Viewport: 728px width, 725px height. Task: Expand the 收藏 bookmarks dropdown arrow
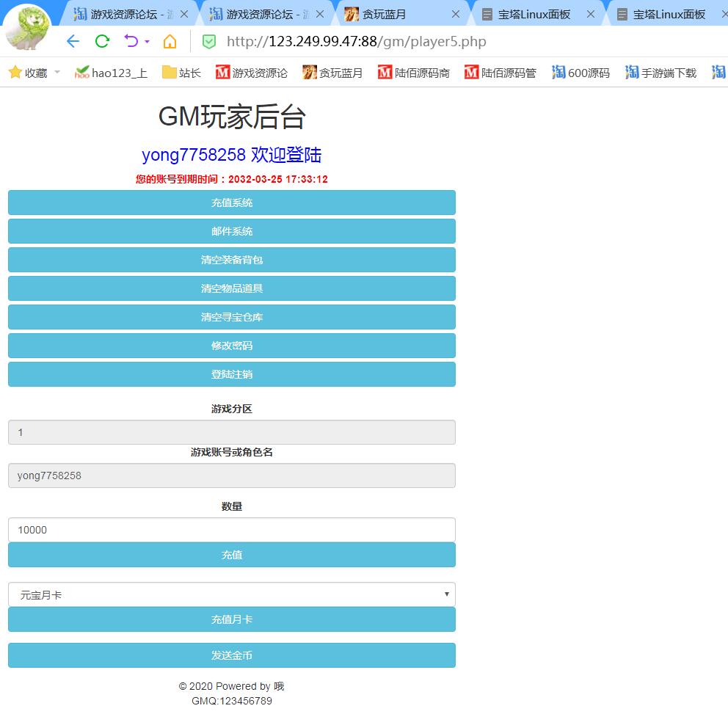[x=57, y=72]
